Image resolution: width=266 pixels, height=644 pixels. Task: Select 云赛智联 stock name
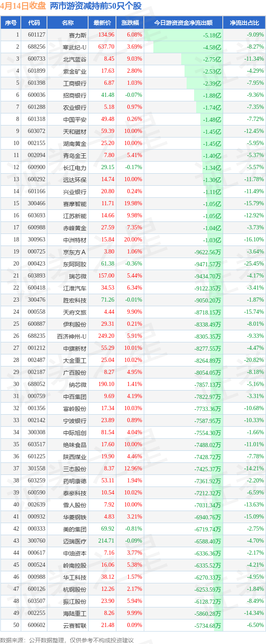coord(75,626)
